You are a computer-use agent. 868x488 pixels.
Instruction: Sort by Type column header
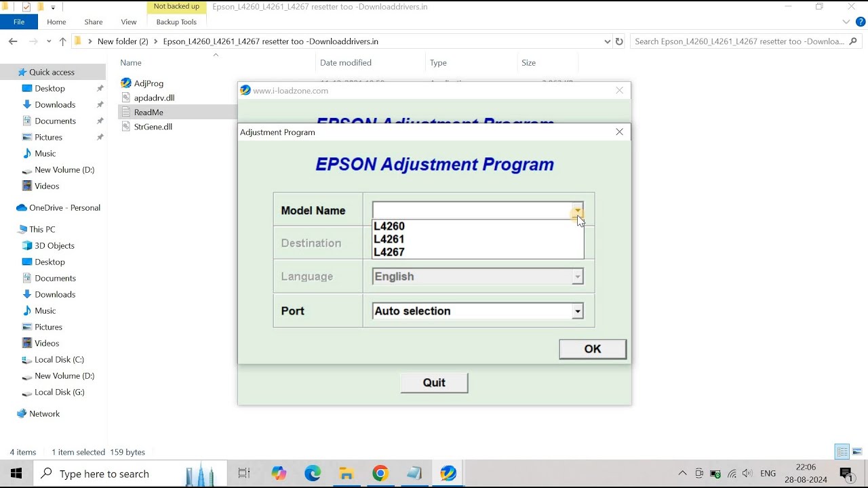pos(438,62)
